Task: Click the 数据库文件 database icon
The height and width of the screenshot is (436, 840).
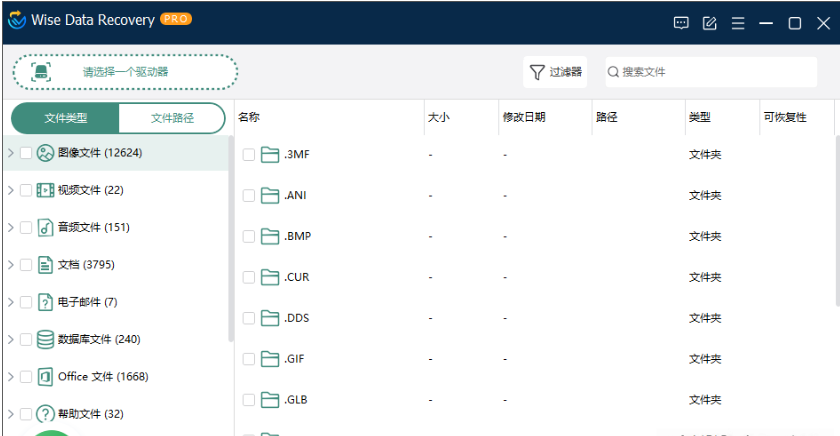Action: [45, 339]
